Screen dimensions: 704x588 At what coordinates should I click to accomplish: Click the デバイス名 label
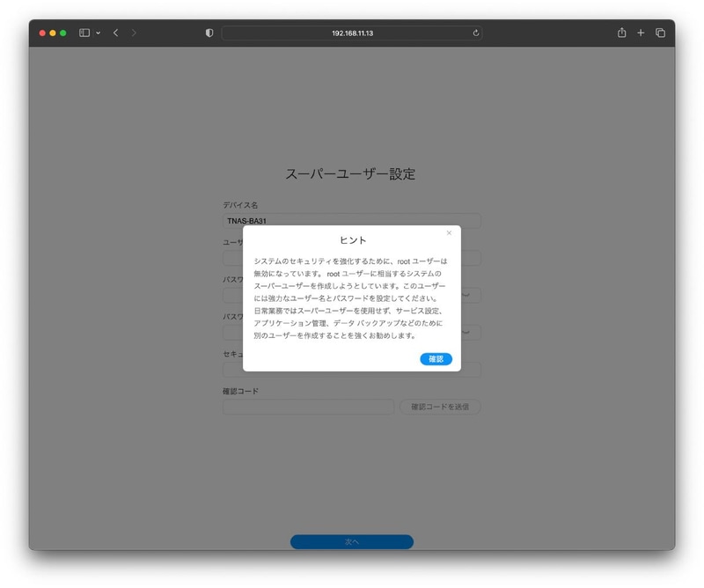pos(240,205)
